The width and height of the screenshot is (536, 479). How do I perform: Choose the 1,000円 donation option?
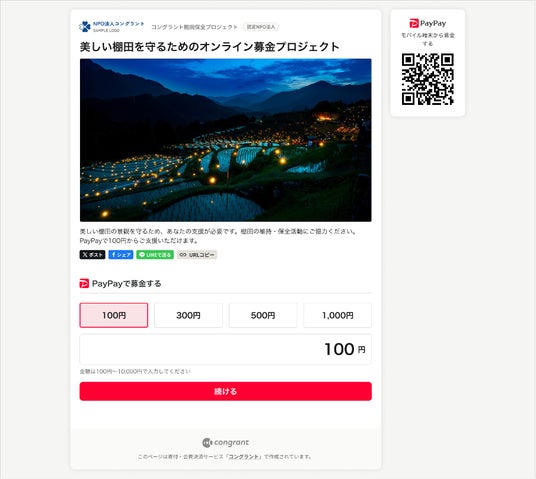[337, 315]
